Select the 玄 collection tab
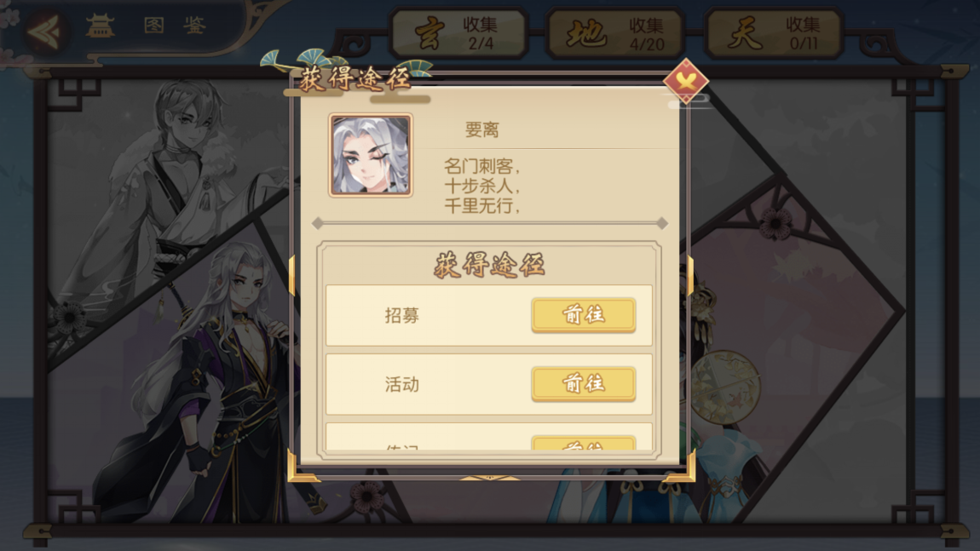 pos(459,33)
